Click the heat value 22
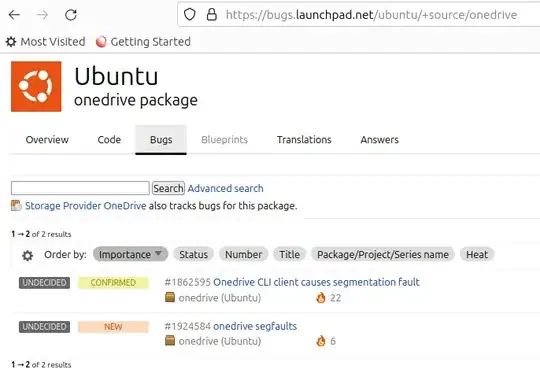Screen dimensions: 540x384 pyautogui.click(x=335, y=298)
